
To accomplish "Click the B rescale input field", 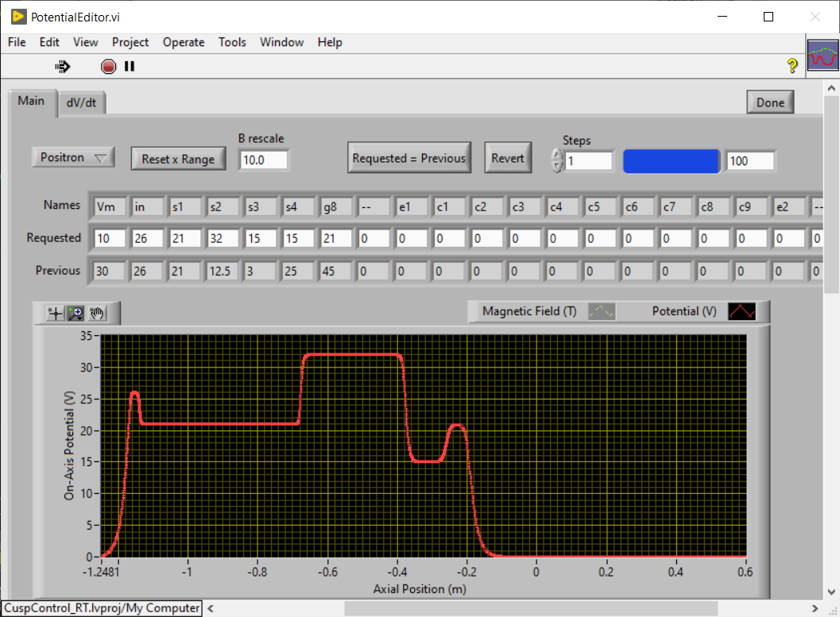I will click(264, 160).
